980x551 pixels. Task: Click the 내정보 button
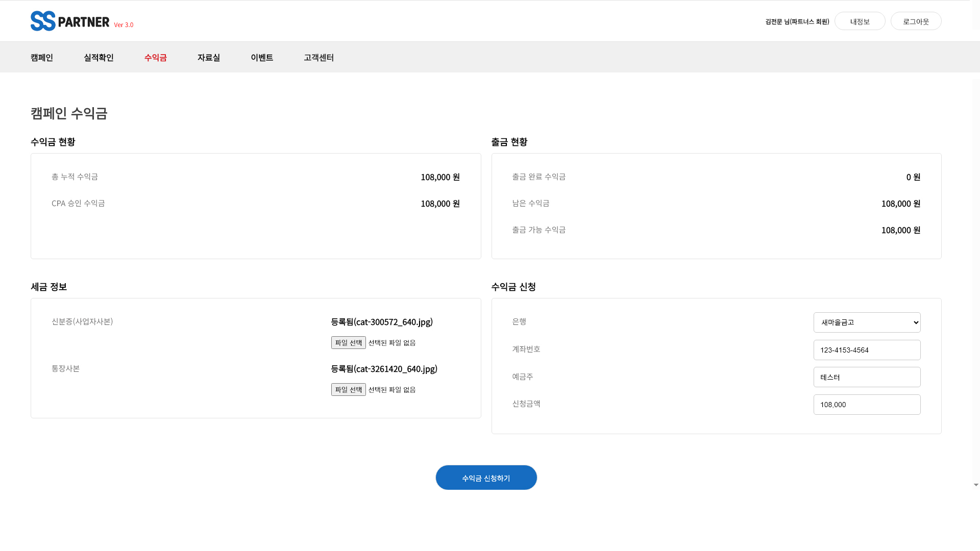click(860, 21)
